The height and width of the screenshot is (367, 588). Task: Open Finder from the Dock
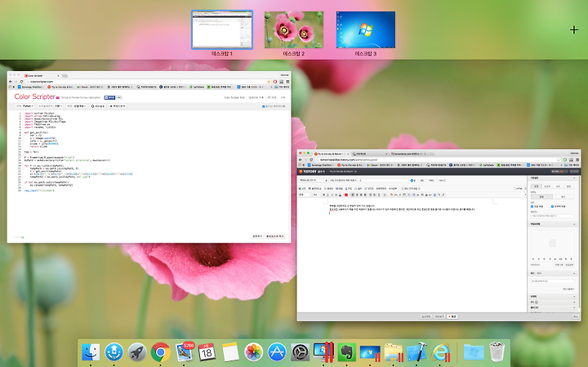pyautogui.click(x=91, y=352)
